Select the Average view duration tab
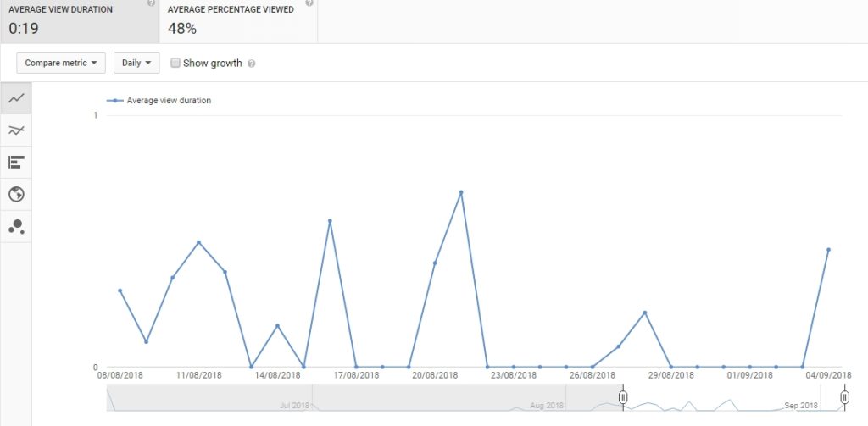 pos(80,21)
